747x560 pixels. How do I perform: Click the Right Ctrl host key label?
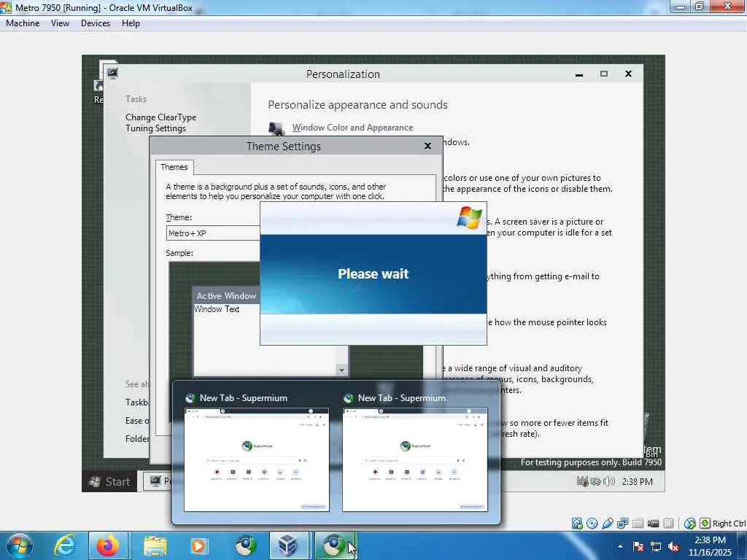[x=729, y=524]
